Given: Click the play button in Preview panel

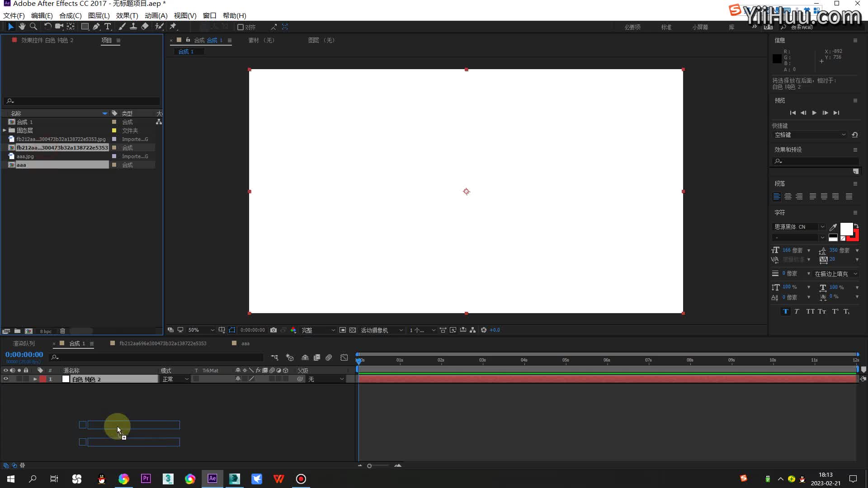Looking at the screenshot, I should 814,113.
